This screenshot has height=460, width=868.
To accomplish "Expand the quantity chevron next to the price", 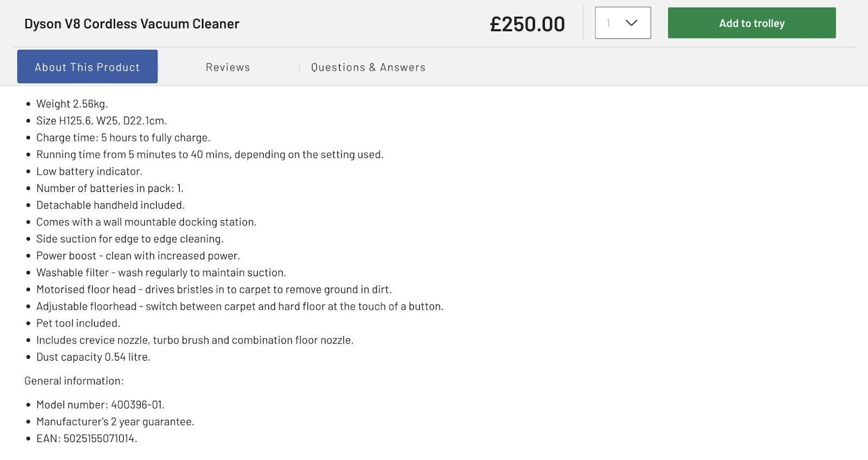I will (630, 23).
